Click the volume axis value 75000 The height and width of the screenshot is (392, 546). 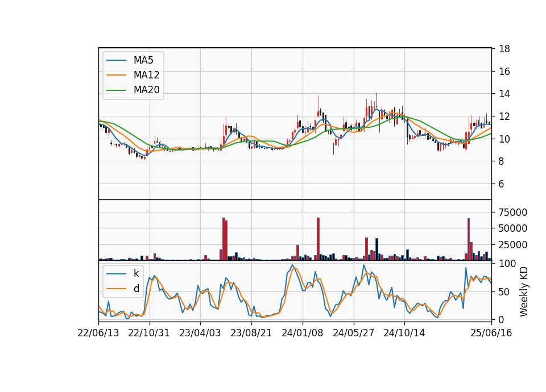pyautogui.click(x=513, y=212)
